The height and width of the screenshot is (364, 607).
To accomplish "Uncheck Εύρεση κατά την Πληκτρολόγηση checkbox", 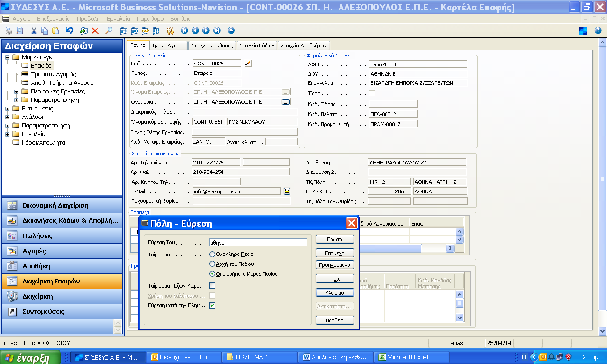I will (212, 306).
